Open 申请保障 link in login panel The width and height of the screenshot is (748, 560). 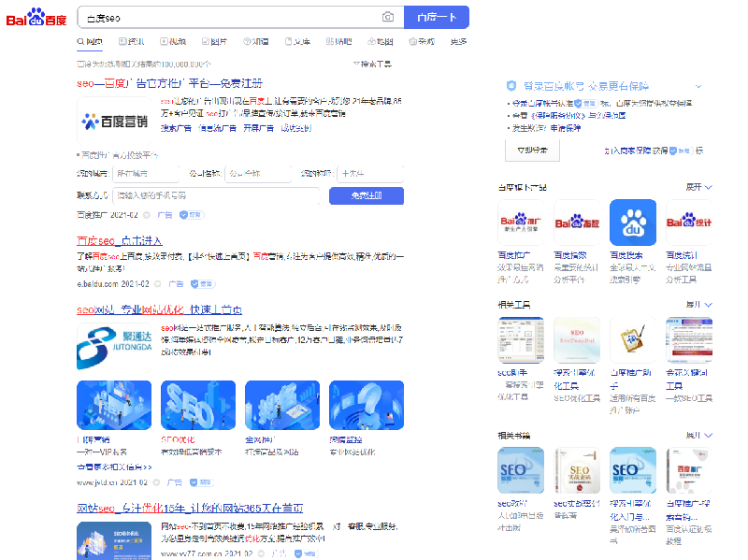click(x=566, y=128)
